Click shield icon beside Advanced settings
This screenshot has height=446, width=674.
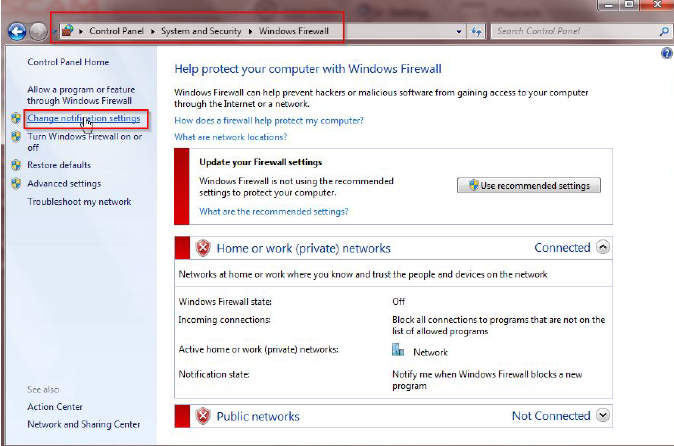tap(16, 183)
